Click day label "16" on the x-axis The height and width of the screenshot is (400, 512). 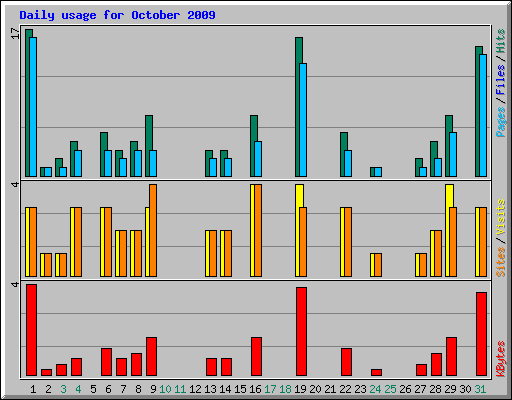(x=255, y=389)
